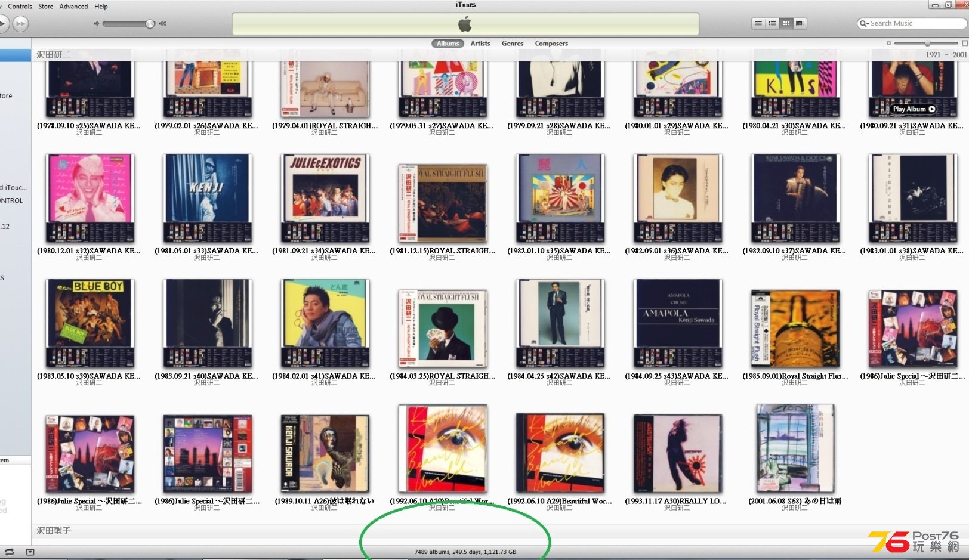Switch to song list view

click(758, 23)
